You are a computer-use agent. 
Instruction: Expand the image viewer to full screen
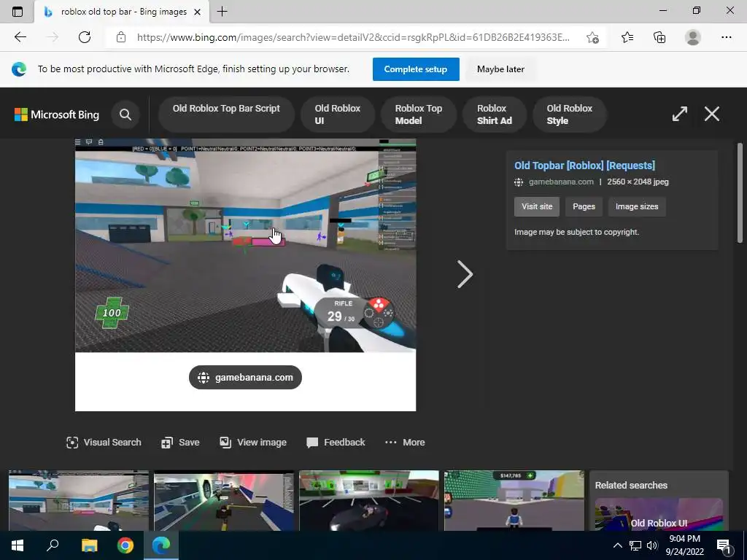(679, 114)
